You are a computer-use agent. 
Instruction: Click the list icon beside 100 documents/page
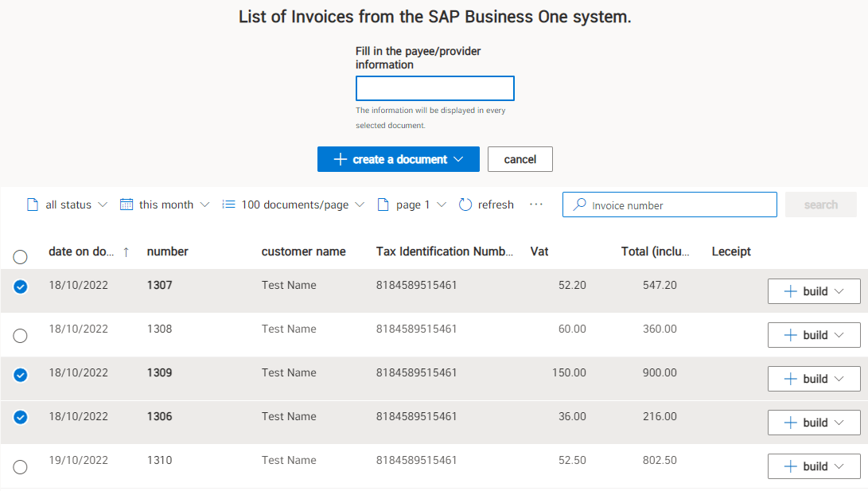[228, 205]
